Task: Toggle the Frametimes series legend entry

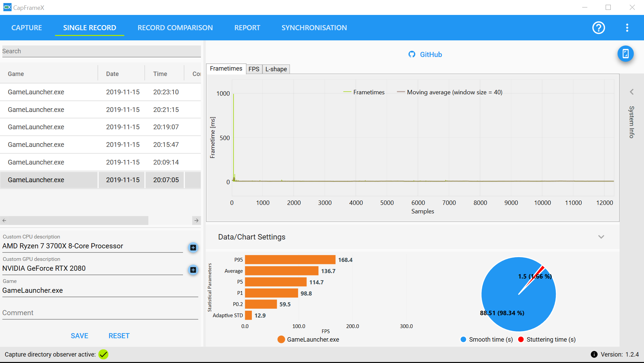Action: [x=364, y=92]
